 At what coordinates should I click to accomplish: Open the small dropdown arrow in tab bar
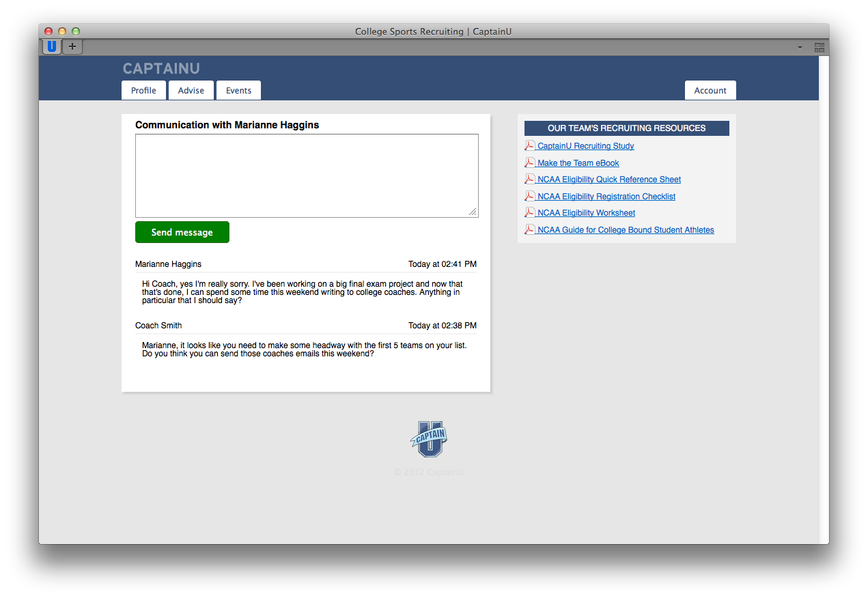(x=800, y=48)
